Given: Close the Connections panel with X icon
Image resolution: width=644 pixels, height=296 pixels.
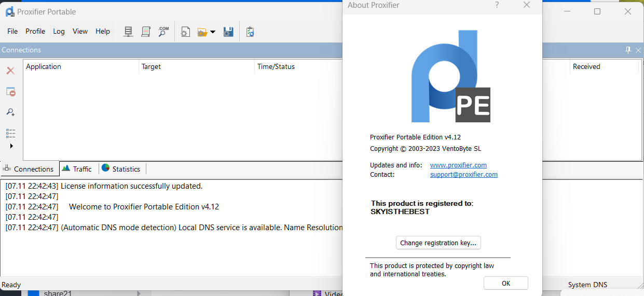Looking at the screenshot, I should click(x=638, y=50).
